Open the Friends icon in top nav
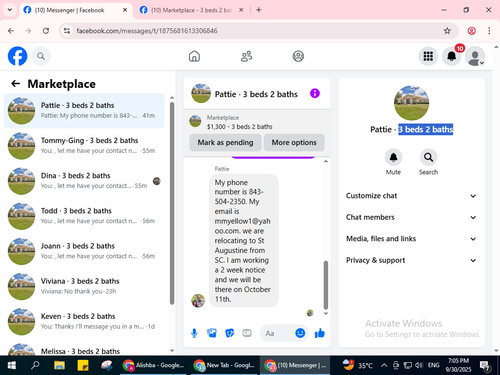This screenshot has height=375, width=500. pyautogui.click(x=246, y=56)
